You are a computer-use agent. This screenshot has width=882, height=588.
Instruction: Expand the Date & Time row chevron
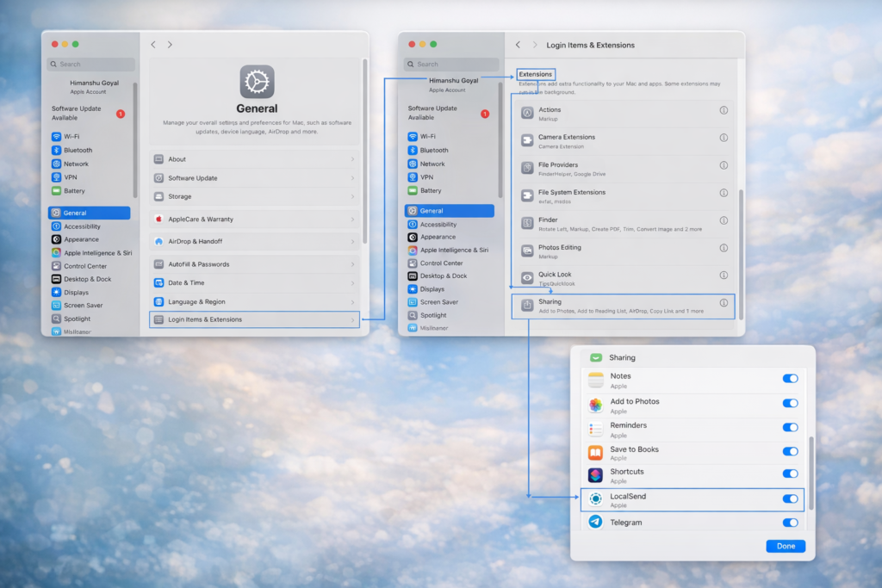352,283
